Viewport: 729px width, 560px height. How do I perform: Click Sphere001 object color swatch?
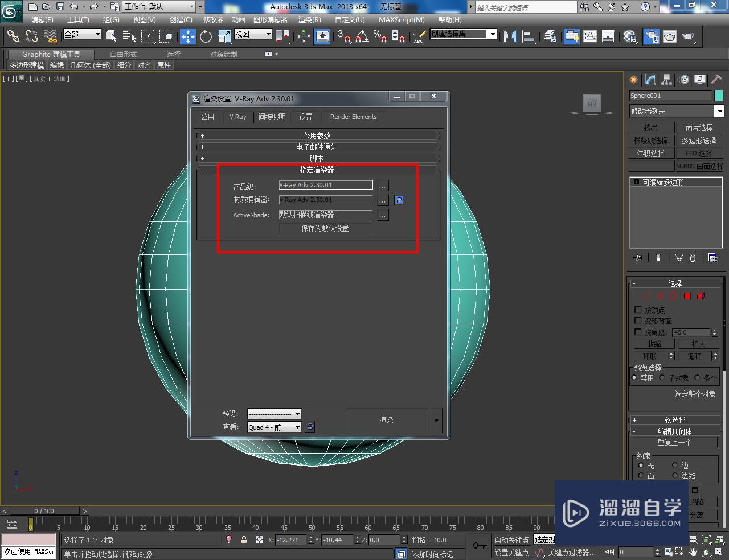point(719,96)
